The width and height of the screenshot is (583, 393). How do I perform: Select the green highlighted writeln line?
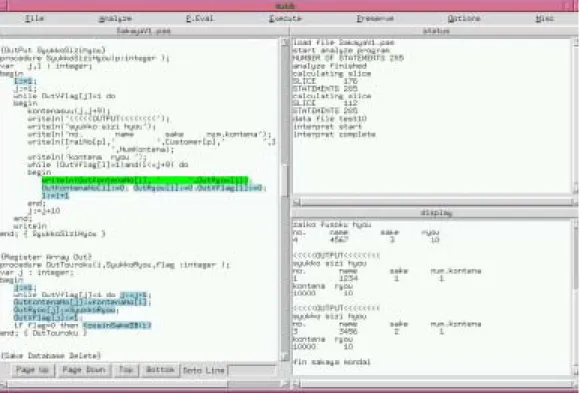pyautogui.click(x=145, y=180)
